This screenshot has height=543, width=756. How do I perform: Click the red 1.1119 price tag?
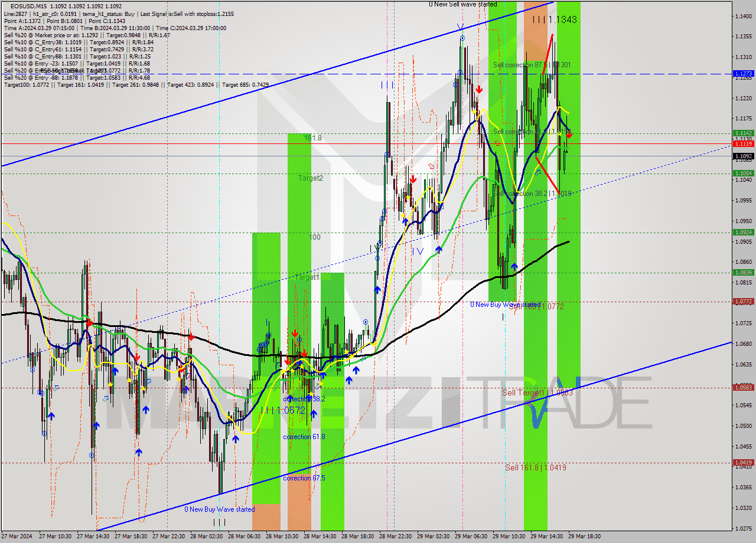742,143
